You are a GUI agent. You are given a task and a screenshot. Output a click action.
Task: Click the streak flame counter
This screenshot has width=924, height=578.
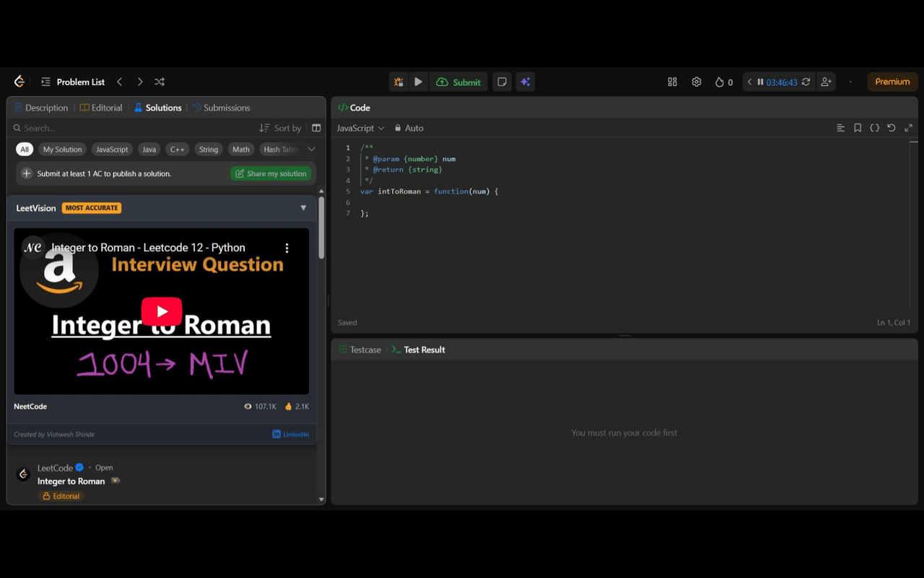pos(723,82)
